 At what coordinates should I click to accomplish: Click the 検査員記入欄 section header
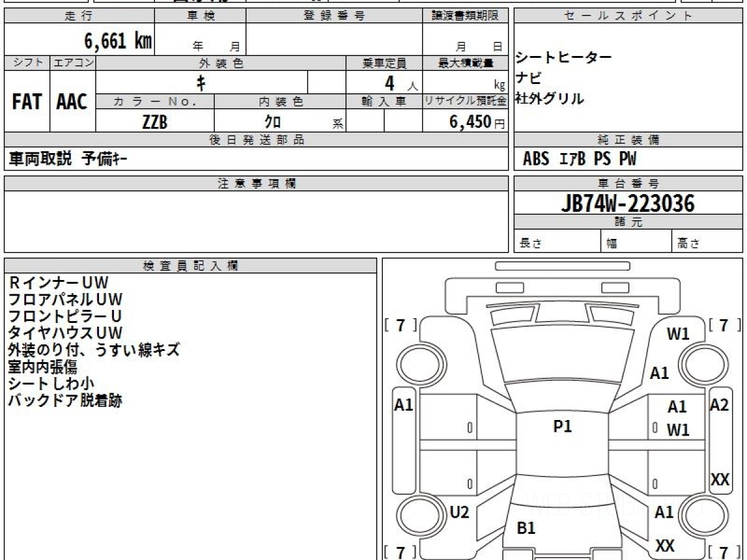click(x=190, y=266)
